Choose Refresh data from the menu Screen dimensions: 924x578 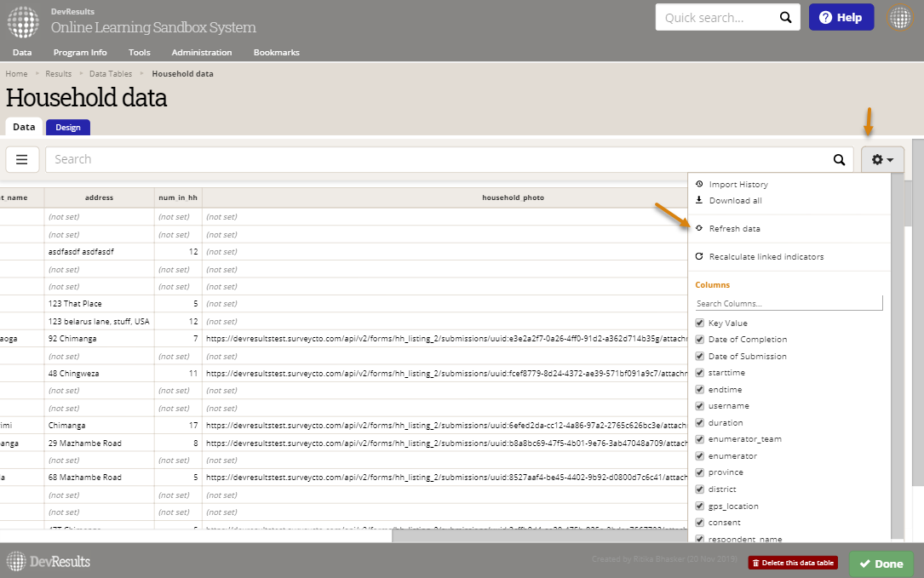pyautogui.click(x=735, y=229)
